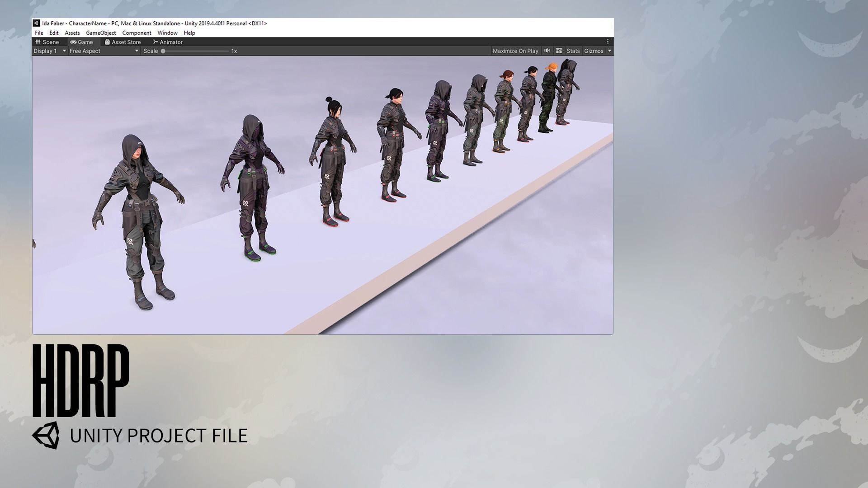Click the orange-haired character in viewport
This screenshot has width=868, height=488.
coord(549,97)
